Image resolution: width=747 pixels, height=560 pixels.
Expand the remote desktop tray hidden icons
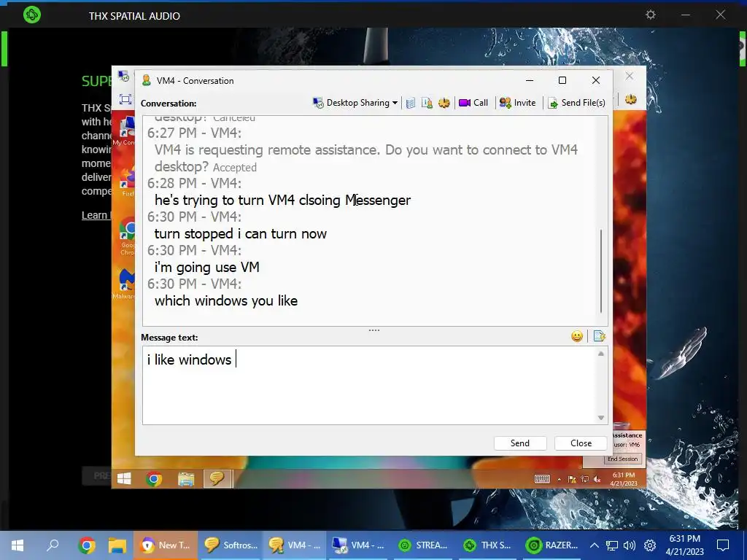pos(560,480)
